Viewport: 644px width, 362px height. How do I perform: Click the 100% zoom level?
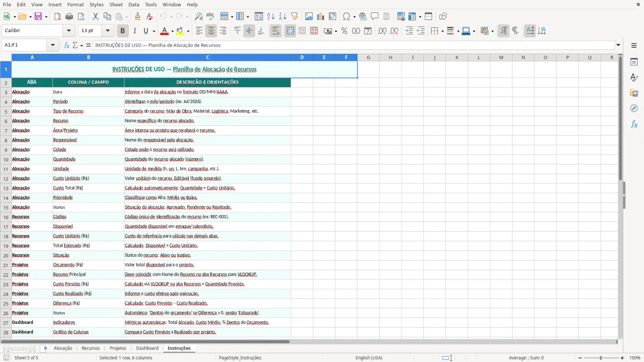635,358
